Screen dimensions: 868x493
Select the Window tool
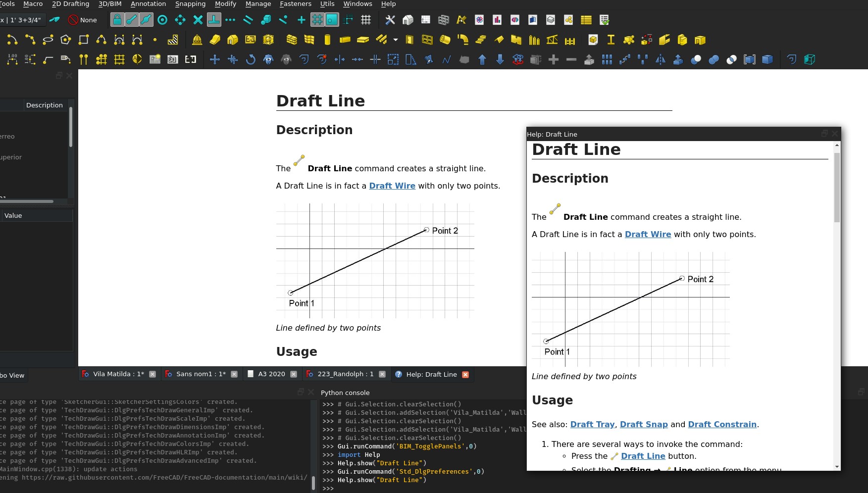pos(427,40)
